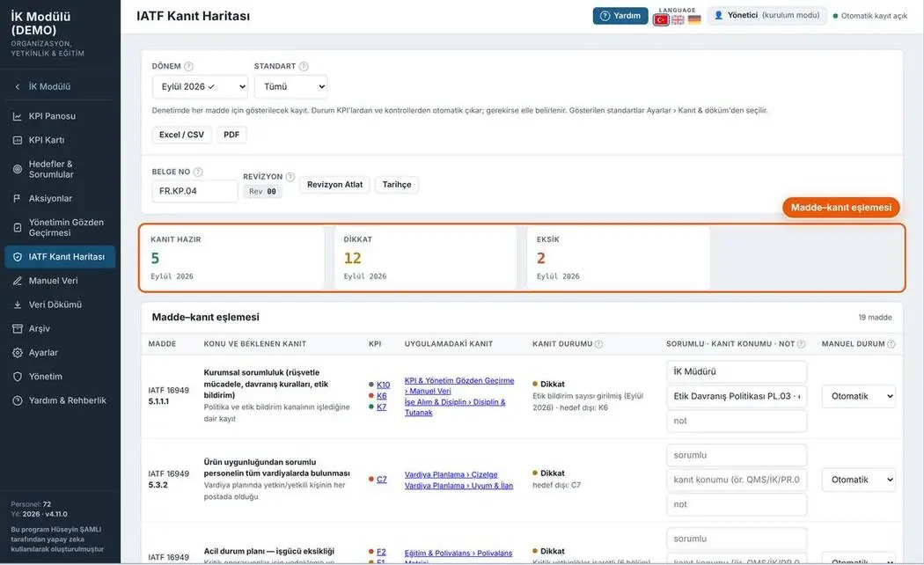Image resolution: width=924 pixels, height=565 pixels.
Task: Show help tooltip next to DÖNEM label
Action: [x=188, y=67]
